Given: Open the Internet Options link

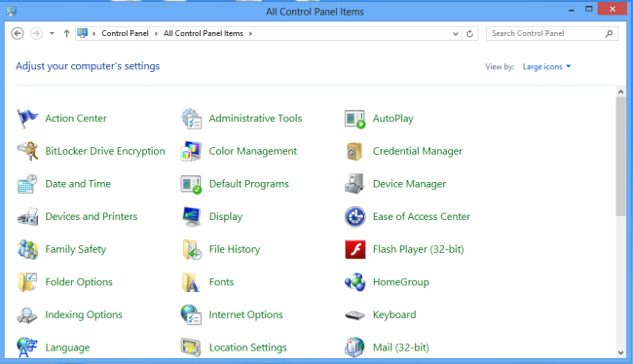Looking at the screenshot, I should (245, 314).
